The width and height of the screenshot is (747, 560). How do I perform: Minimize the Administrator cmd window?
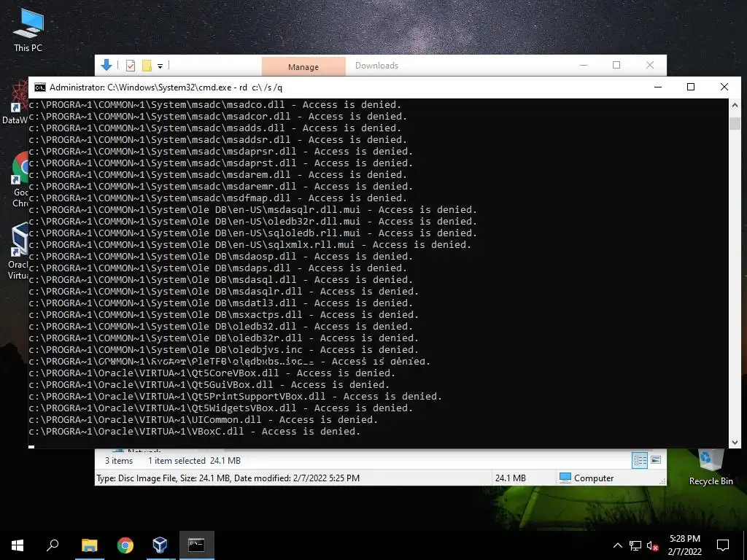pyautogui.click(x=658, y=87)
